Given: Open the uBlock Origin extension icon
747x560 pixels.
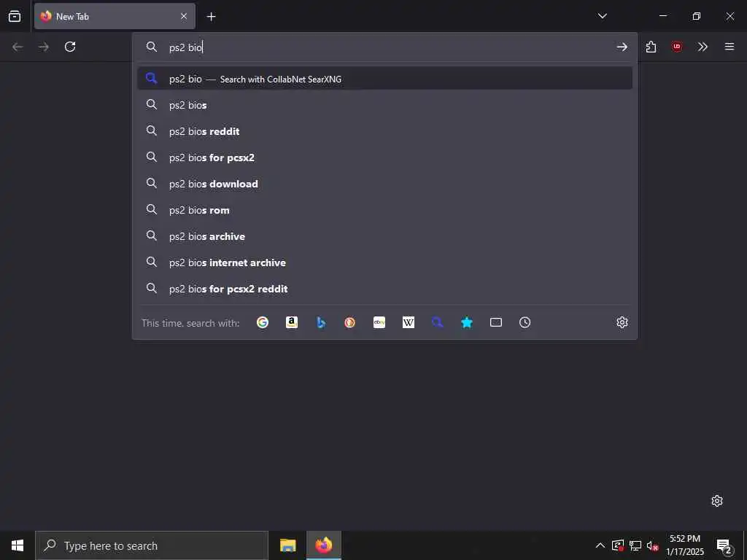Looking at the screenshot, I should coord(676,47).
